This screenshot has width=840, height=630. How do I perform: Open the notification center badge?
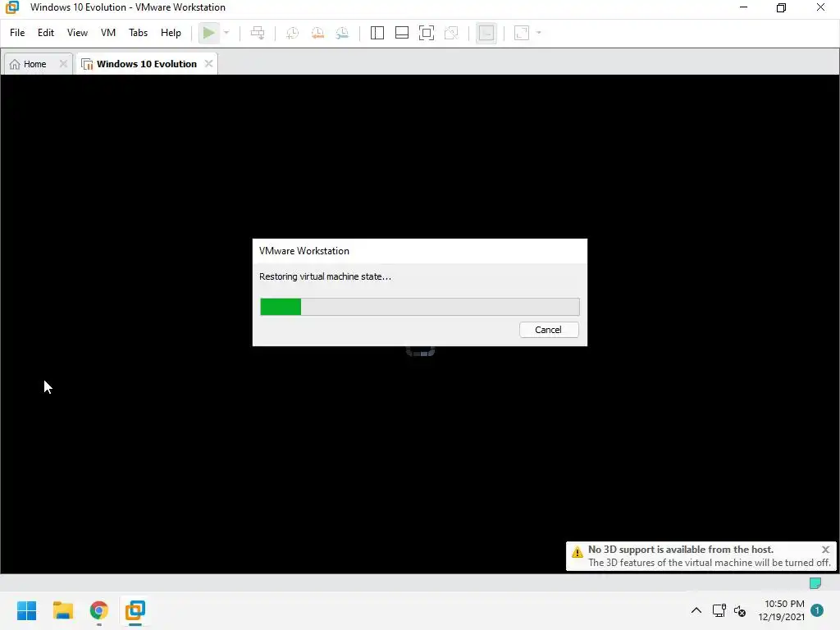point(817,610)
